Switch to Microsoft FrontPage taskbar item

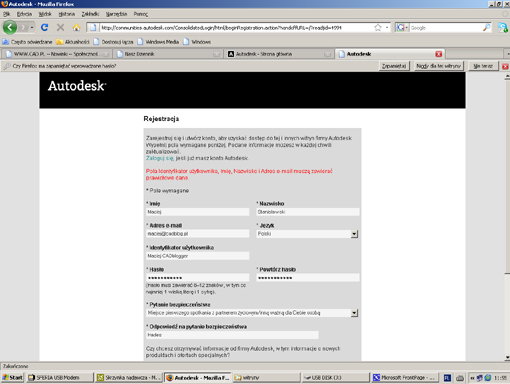tap(404, 378)
